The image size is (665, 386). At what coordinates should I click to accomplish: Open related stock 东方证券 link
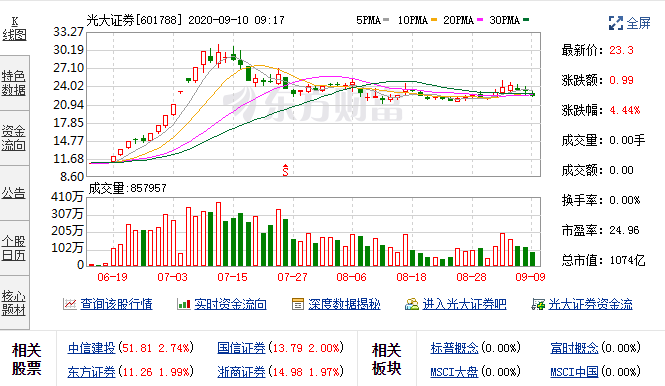(92, 372)
